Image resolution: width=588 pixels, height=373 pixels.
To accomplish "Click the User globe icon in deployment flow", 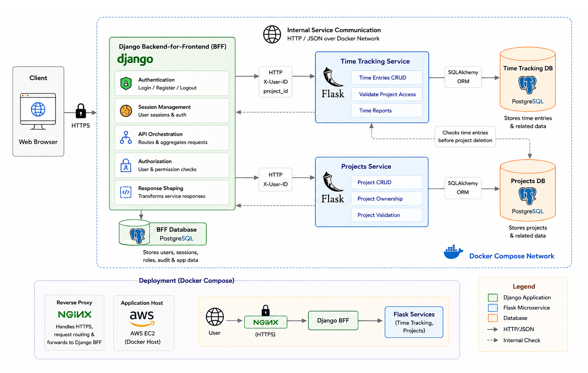I will tap(215, 317).
